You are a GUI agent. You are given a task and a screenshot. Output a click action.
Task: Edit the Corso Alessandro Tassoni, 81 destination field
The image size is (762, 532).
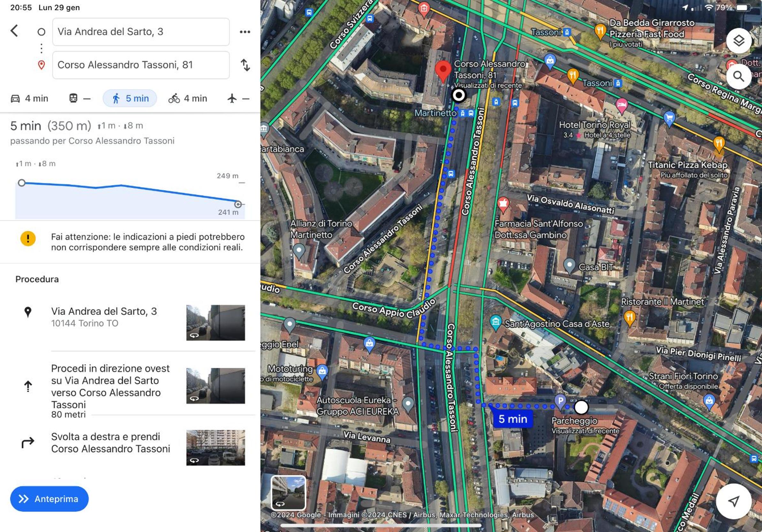(141, 65)
